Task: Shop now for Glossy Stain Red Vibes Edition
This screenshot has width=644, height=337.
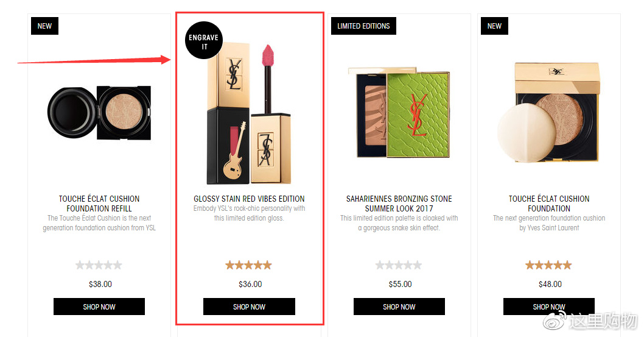Action: [x=249, y=307]
